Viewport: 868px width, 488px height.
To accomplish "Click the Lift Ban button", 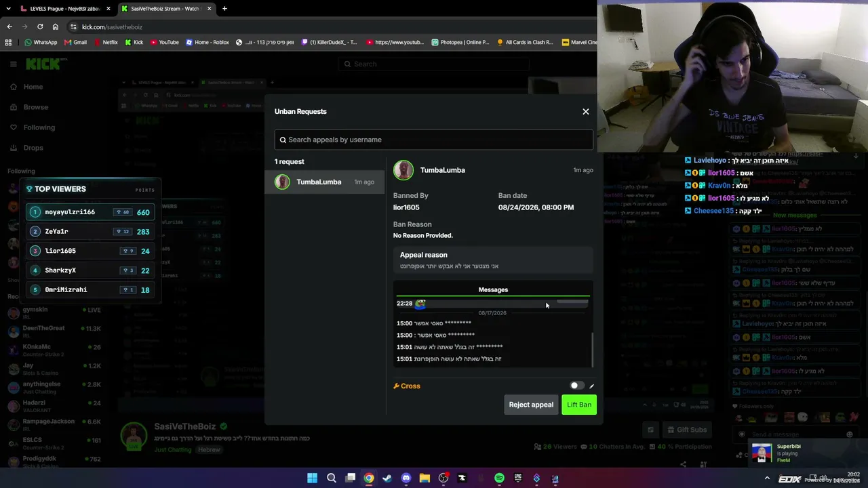I will coord(579,405).
